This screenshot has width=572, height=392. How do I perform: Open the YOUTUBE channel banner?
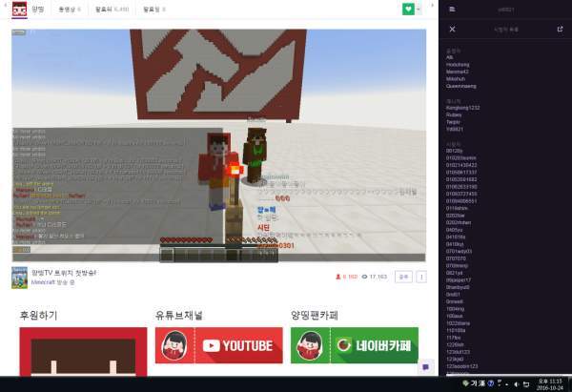tap(219, 345)
